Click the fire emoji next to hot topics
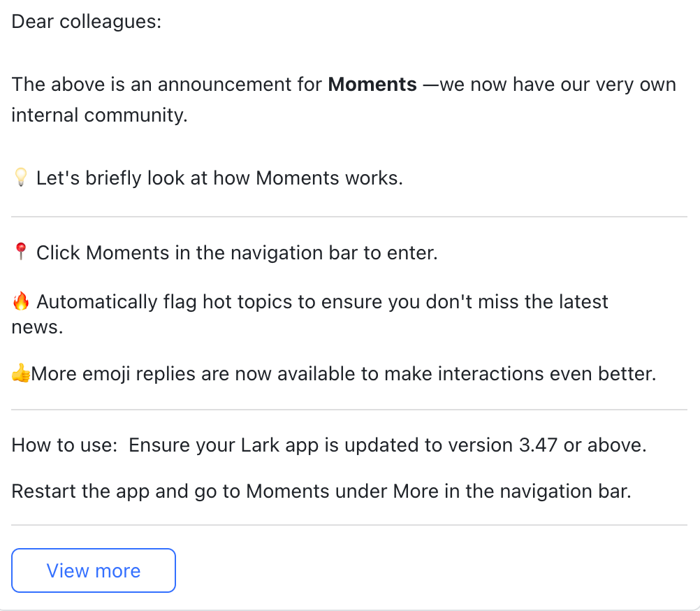The height and width of the screenshot is (611, 700). pyautogui.click(x=20, y=301)
